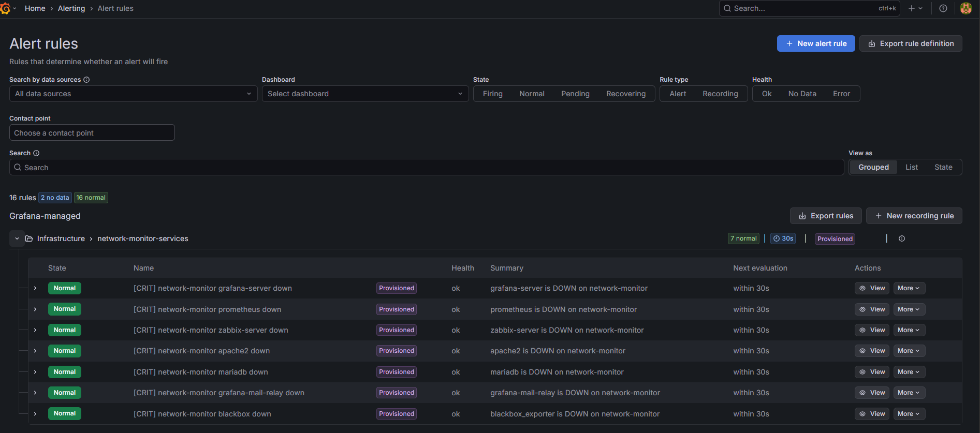Filter by No Data health
The height and width of the screenshot is (433, 980).
pos(802,94)
